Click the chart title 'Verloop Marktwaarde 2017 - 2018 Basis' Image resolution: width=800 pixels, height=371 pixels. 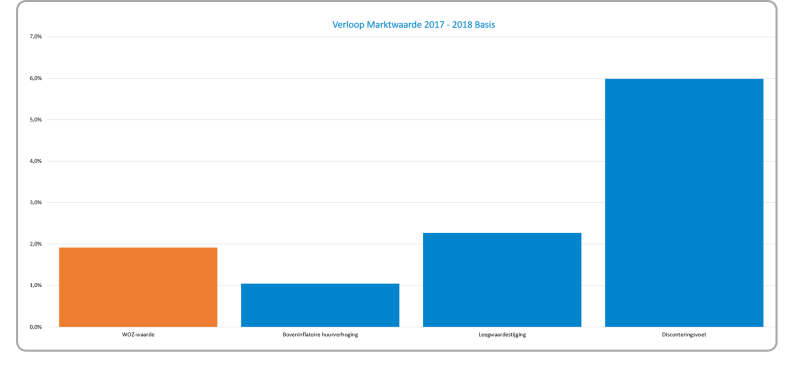[x=414, y=24]
